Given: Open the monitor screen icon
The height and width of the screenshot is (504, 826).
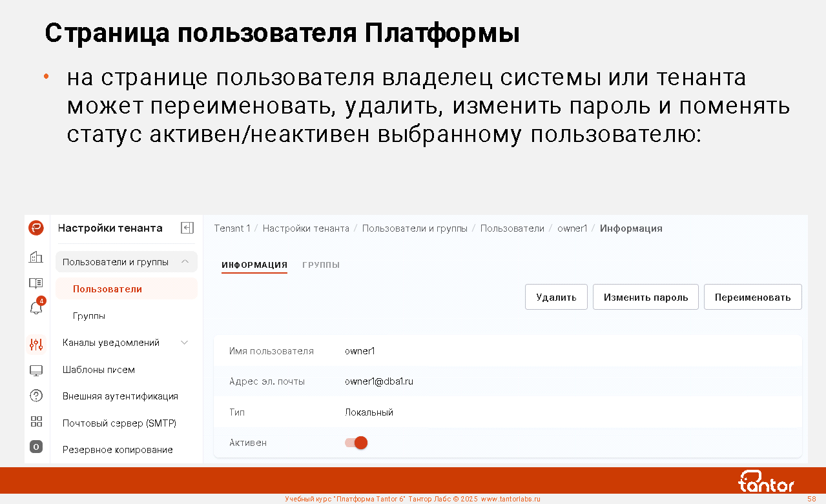Looking at the screenshot, I should pyautogui.click(x=36, y=370).
